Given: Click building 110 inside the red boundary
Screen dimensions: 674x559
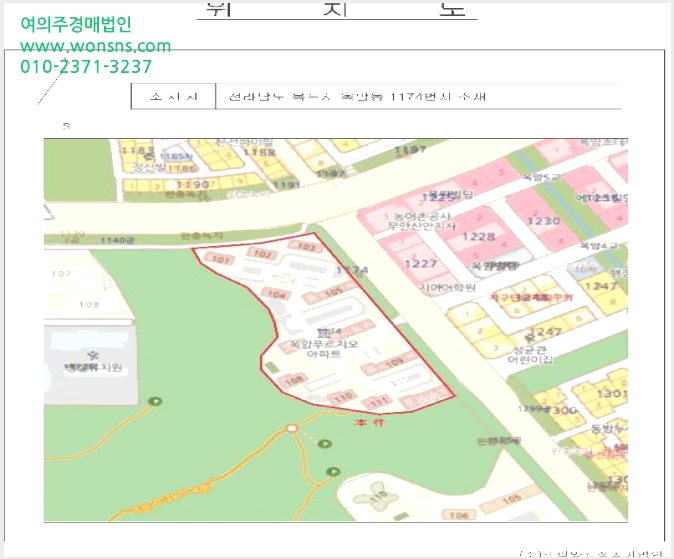Looking at the screenshot, I should click(343, 397).
